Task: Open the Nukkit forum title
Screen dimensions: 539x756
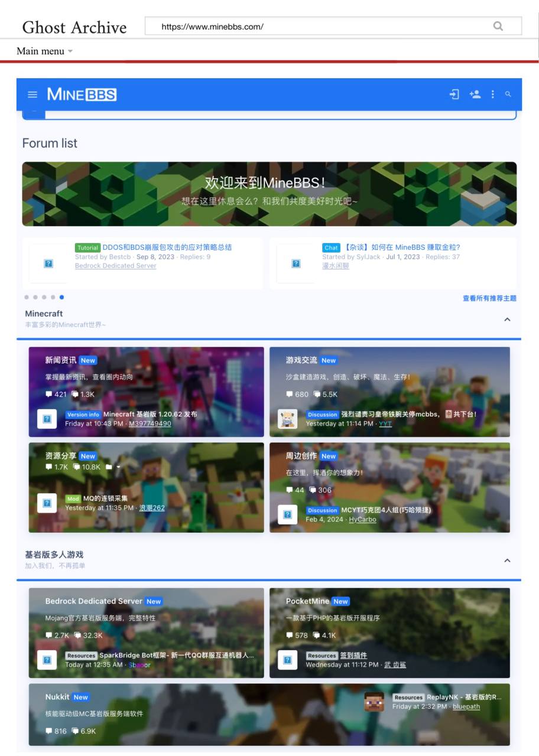Action: [x=57, y=697]
